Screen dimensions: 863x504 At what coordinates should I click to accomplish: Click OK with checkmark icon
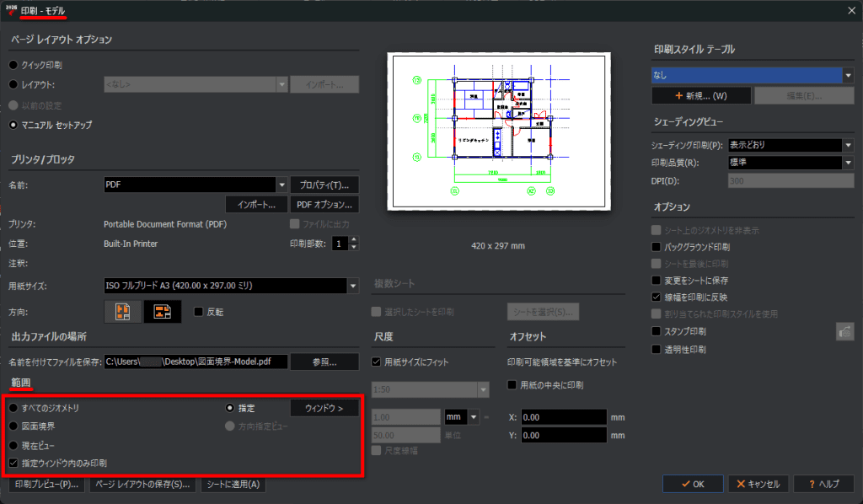coord(693,484)
